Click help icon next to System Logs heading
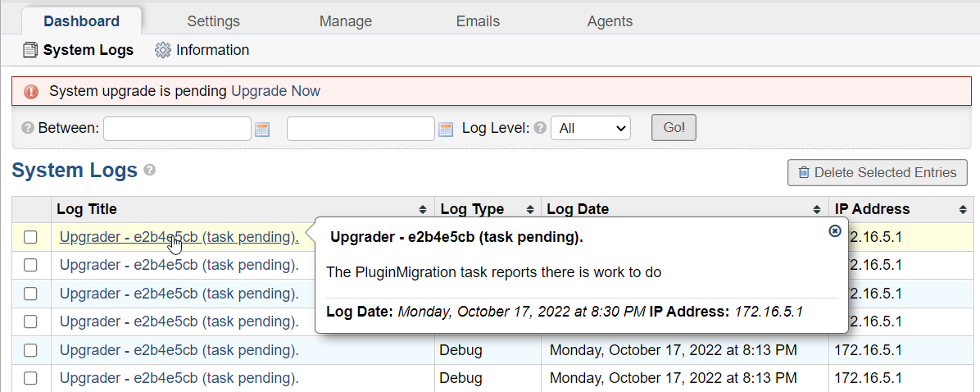980x392 pixels. pyautogui.click(x=150, y=170)
